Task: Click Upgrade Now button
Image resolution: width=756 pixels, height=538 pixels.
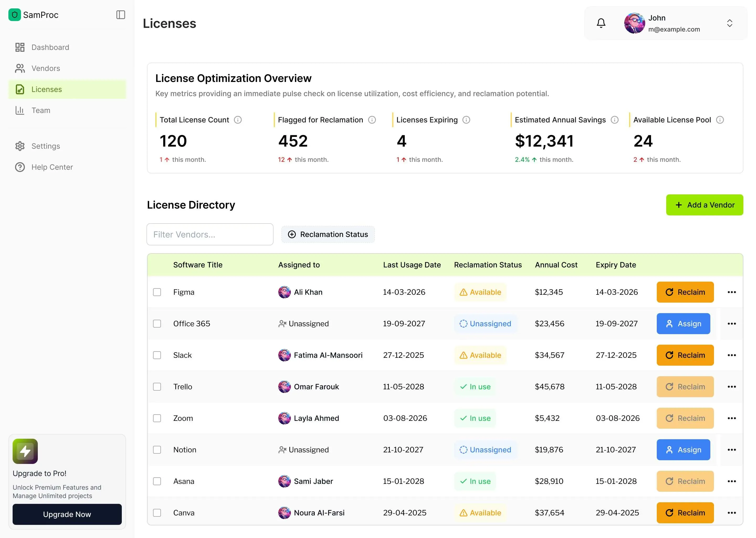Action: [67, 514]
